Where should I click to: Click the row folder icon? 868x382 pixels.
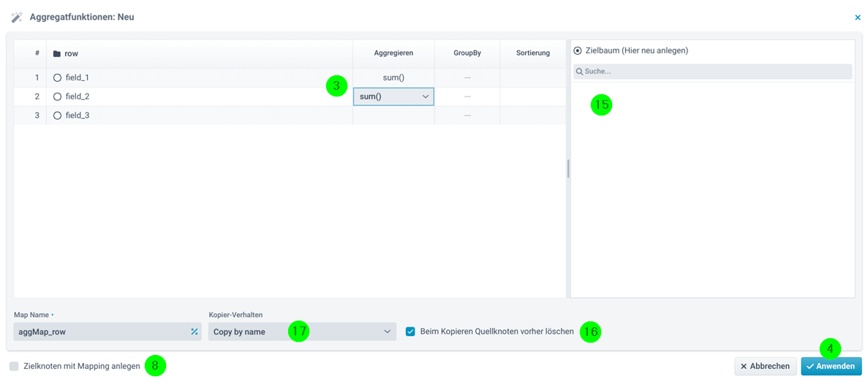[56, 53]
